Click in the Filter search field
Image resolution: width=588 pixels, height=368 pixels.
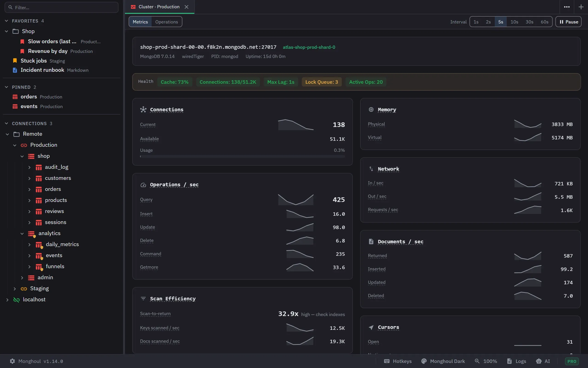click(x=62, y=8)
